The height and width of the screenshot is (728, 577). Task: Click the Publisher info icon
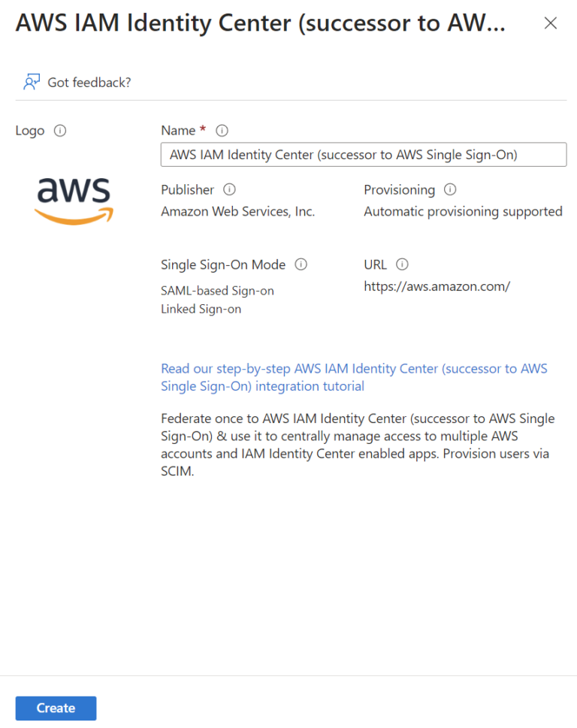pyautogui.click(x=230, y=189)
